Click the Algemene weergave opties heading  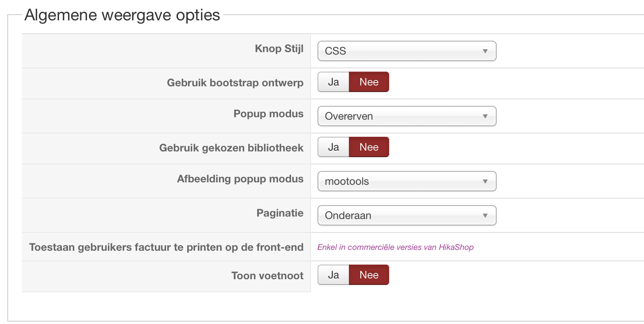(122, 15)
